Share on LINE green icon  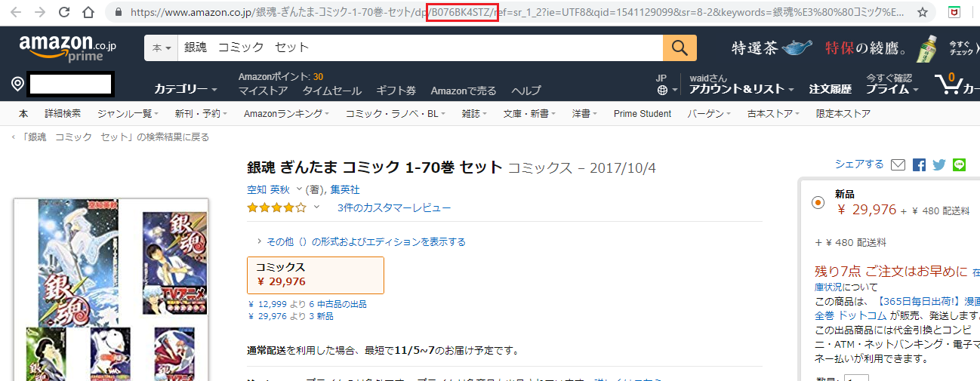click(959, 164)
